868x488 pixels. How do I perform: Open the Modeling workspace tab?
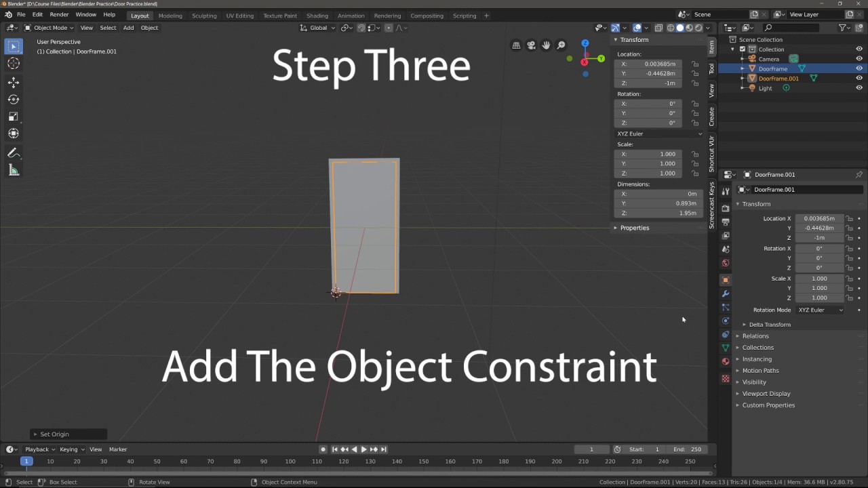click(170, 15)
